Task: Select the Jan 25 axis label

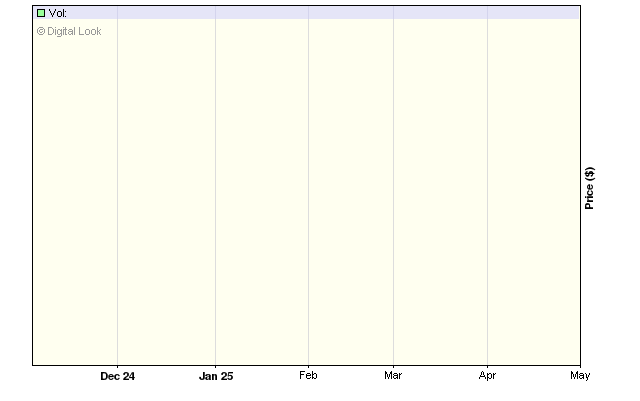Action: [x=216, y=376]
